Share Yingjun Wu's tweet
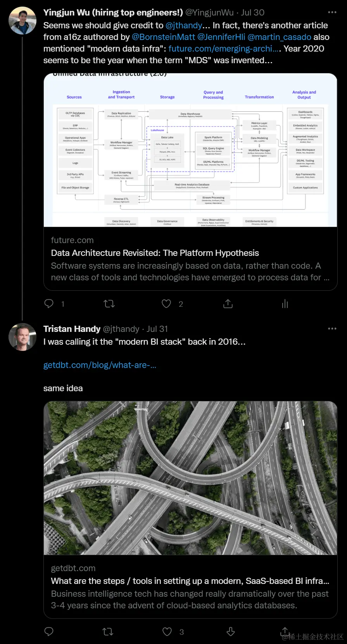The image size is (347, 644). tap(228, 304)
